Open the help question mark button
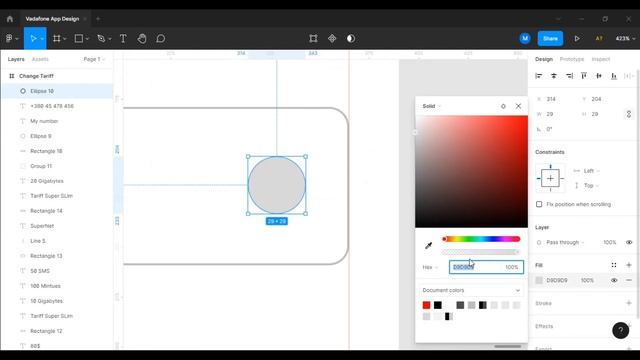 pyautogui.click(x=620, y=330)
